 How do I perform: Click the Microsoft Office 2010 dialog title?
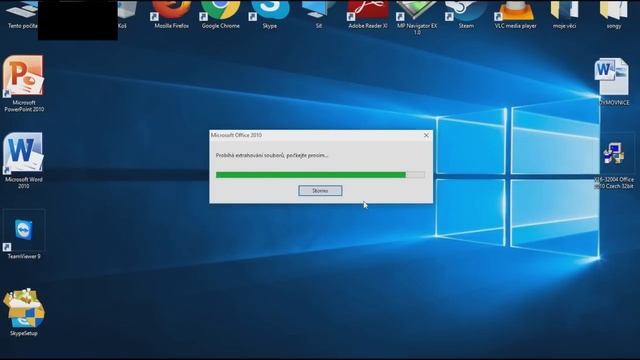(x=236, y=135)
